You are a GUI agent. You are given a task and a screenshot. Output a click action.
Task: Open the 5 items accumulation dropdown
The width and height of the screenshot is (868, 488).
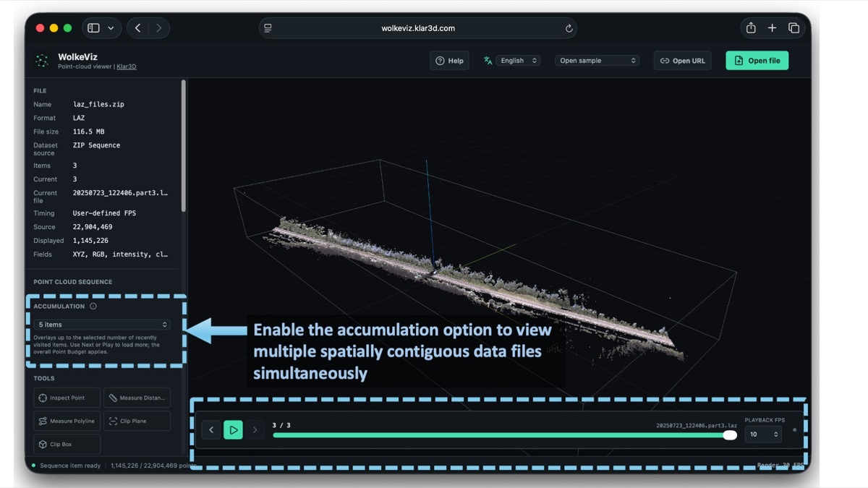(x=102, y=325)
